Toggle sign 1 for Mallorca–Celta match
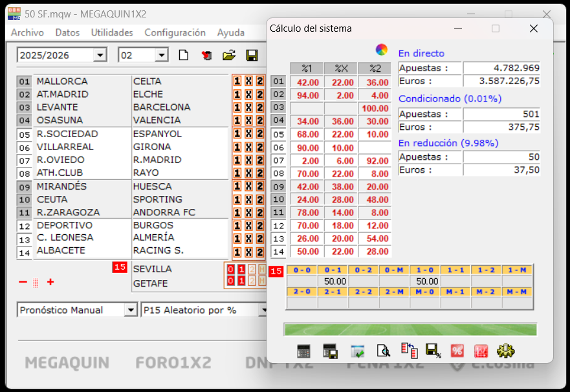Screen dimensions: 570x392 [237, 81]
